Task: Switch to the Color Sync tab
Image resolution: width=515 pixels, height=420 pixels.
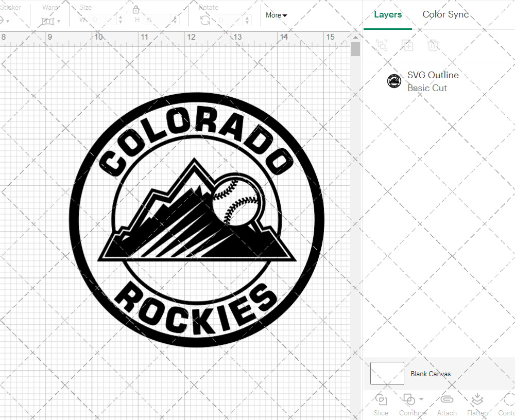Action: (x=445, y=14)
